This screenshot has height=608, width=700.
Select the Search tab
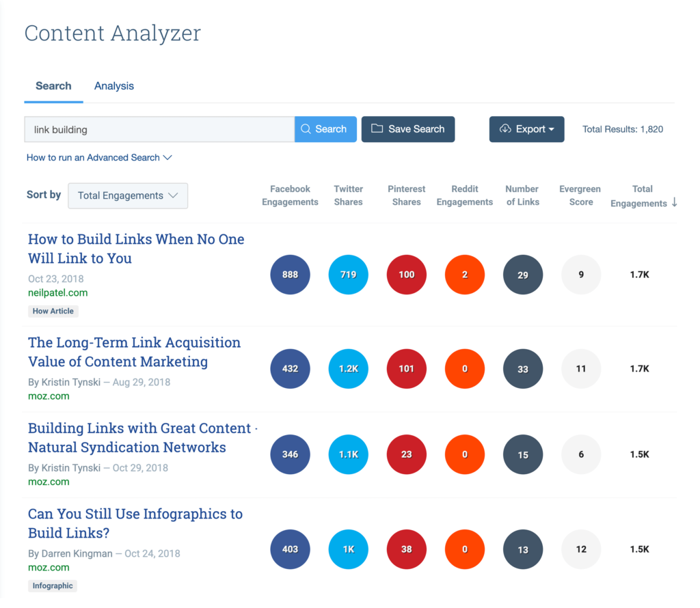[53, 86]
